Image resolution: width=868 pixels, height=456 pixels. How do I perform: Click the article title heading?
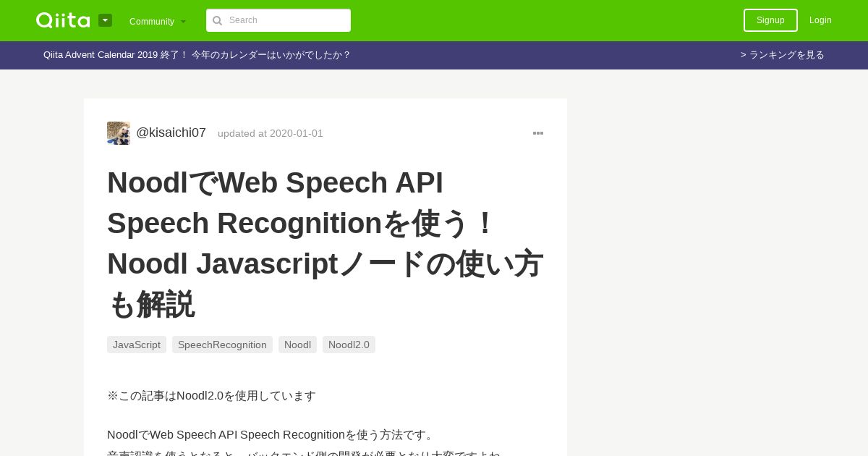click(325, 243)
